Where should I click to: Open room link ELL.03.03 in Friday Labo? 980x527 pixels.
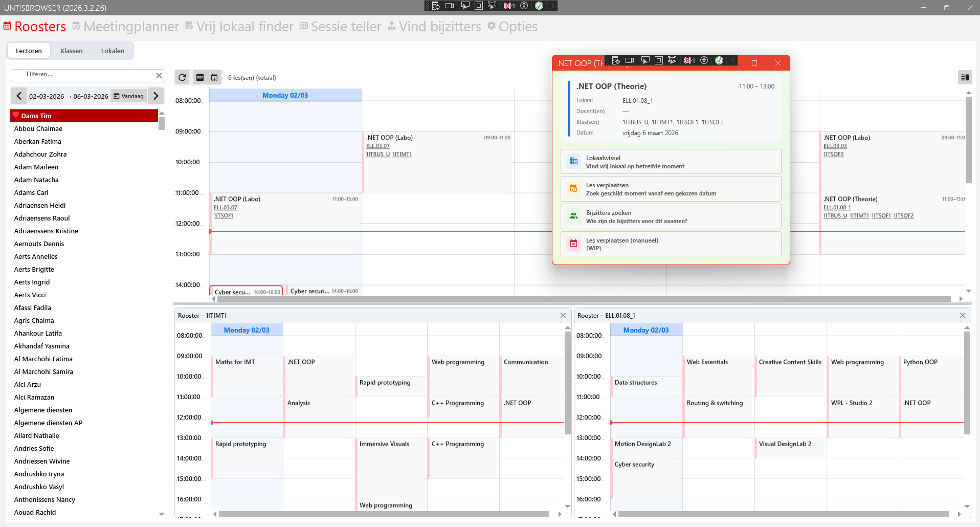[835, 146]
